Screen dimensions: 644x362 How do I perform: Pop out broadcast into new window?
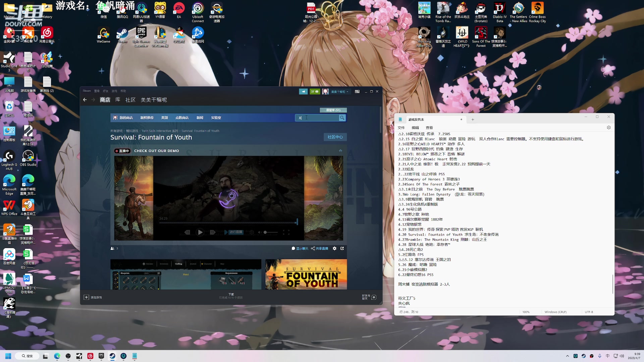(342, 248)
